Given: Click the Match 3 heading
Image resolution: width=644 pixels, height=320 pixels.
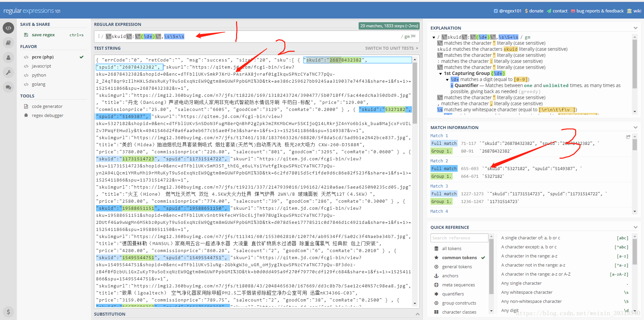Looking at the screenshot, I should tap(439, 186).
